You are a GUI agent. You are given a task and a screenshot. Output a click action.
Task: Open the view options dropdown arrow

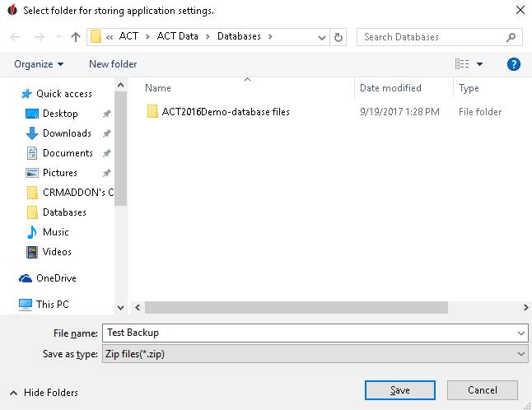point(480,63)
